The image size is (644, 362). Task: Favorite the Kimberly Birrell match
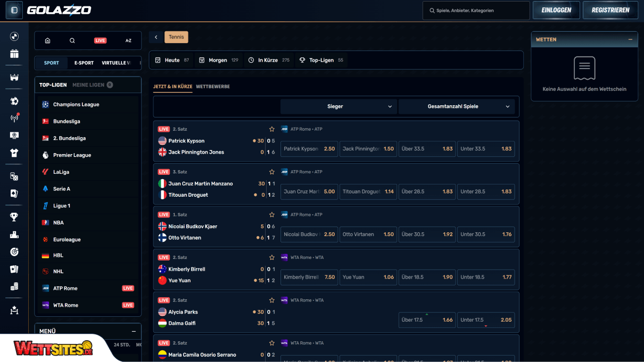click(272, 257)
